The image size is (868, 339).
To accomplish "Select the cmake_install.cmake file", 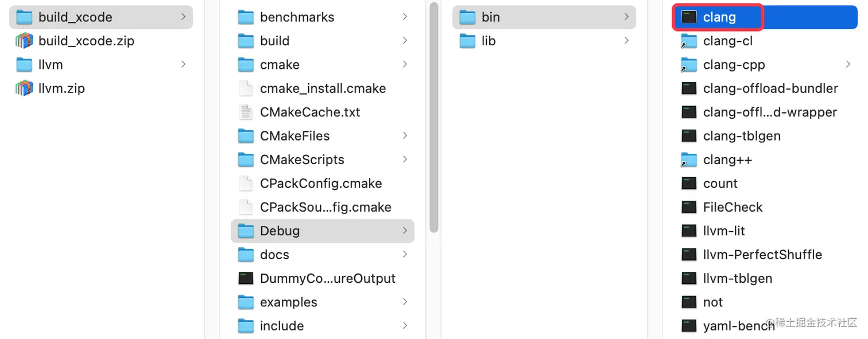I will pos(323,88).
